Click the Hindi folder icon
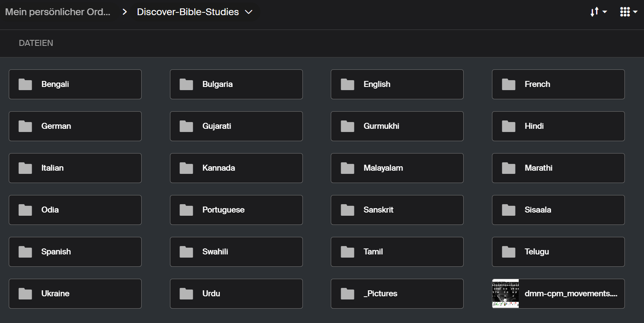The width and height of the screenshot is (644, 323). click(x=509, y=126)
